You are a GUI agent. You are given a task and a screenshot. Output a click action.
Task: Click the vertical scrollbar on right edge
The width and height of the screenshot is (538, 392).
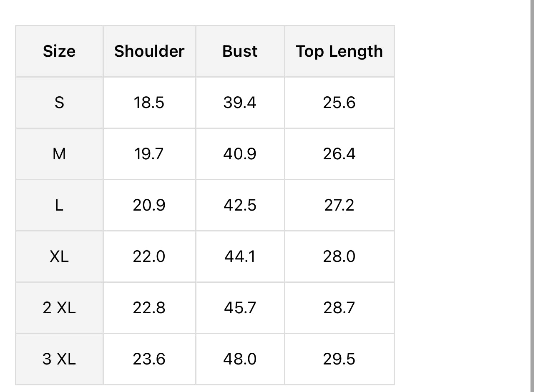click(533, 196)
